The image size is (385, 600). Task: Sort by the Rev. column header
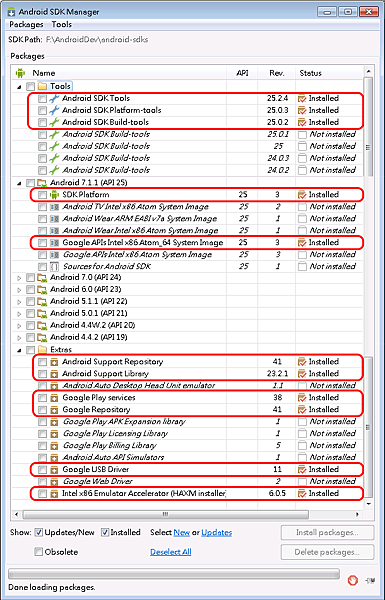(x=276, y=73)
